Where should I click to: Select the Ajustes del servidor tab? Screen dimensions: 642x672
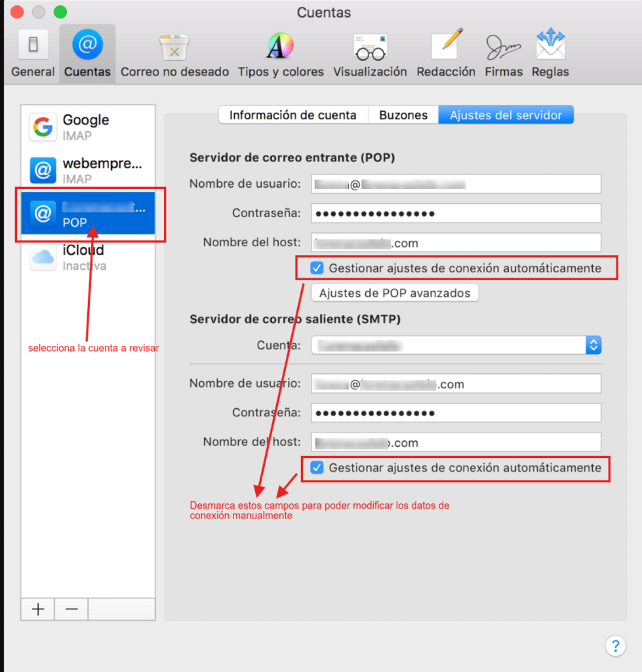(506, 115)
